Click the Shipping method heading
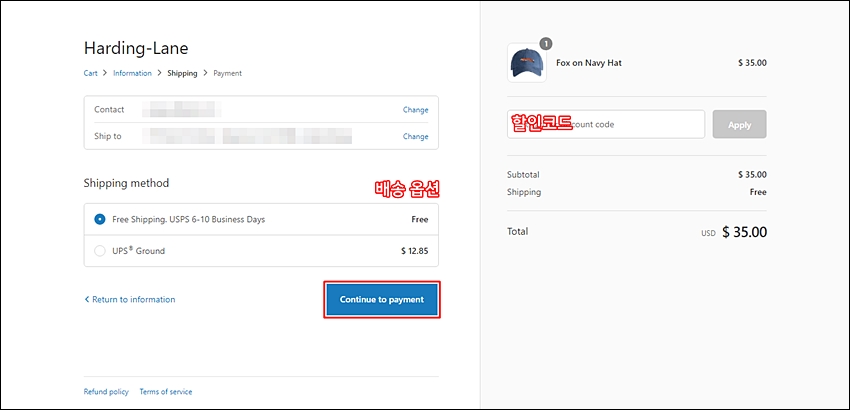 (x=126, y=183)
